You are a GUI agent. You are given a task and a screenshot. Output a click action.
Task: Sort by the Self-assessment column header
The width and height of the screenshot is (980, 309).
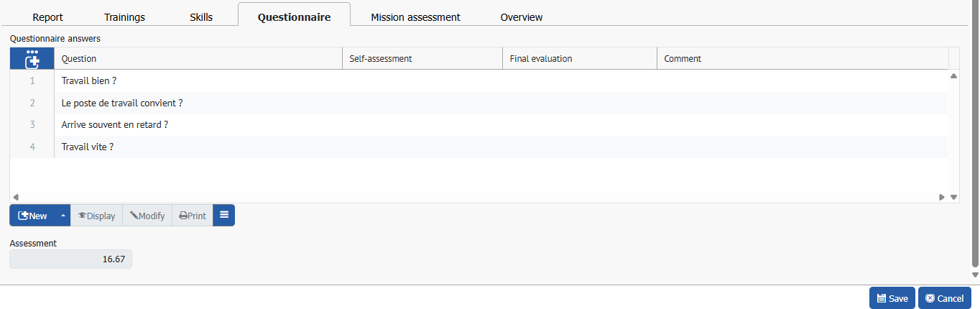421,59
